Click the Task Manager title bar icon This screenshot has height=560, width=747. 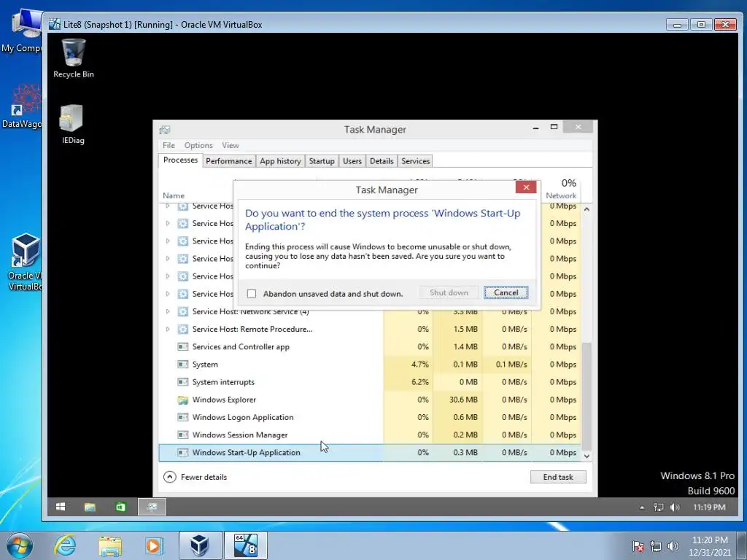coord(165,130)
